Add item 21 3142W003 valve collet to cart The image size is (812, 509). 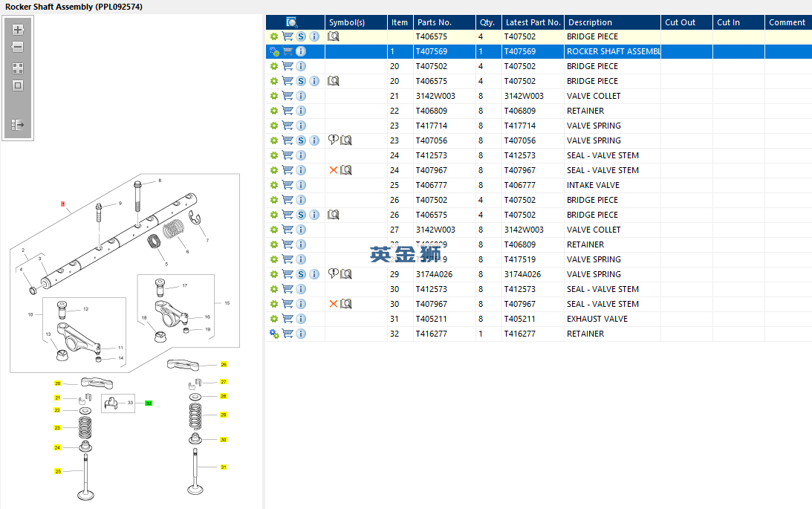[x=288, y=96]
